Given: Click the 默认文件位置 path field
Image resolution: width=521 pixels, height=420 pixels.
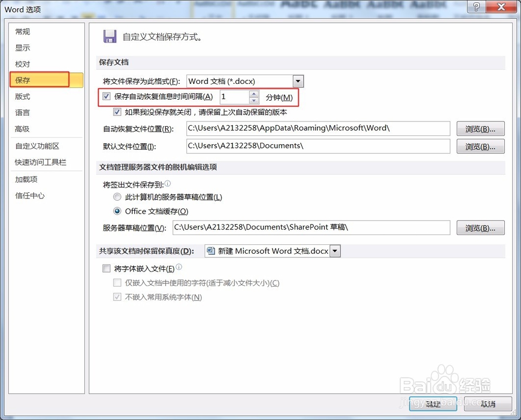Looking at the screenshot, I should (318, 146).
